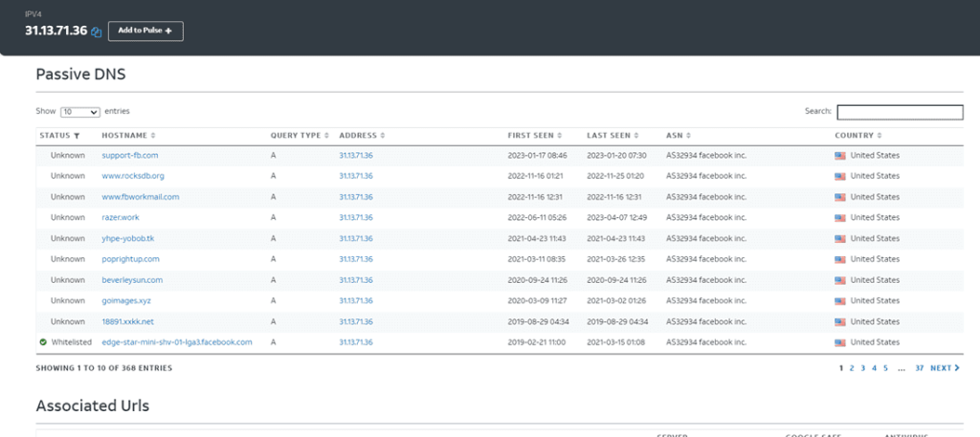Open the razer.work hostname link
The height and width of the screenshot is (437, 980).
(121, 217)
